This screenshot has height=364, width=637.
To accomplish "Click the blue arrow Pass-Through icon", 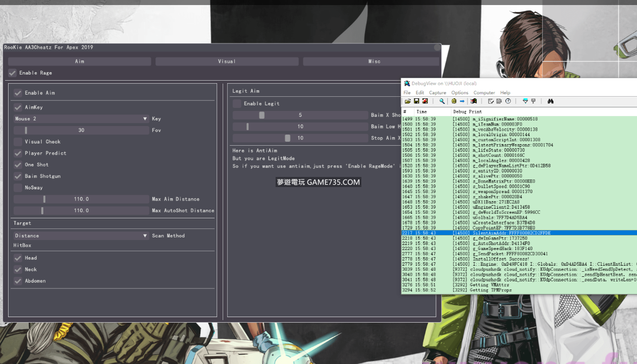I will (x=462, y=101).
